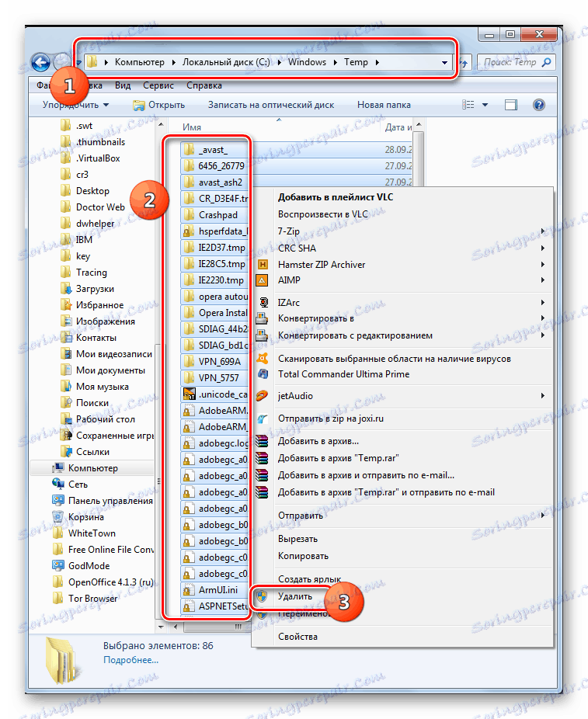Screen dimensions: 588x719
Task: Expand breadcrumb arrow after Компьютер
Action: (174, 62)
